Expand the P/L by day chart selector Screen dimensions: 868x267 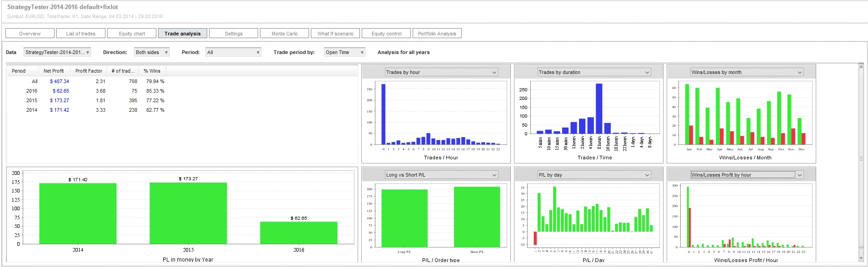(594, 175)
